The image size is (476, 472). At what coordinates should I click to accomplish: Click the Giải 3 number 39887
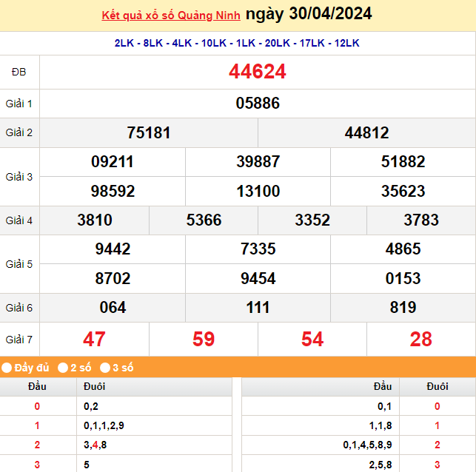(258, 162)
